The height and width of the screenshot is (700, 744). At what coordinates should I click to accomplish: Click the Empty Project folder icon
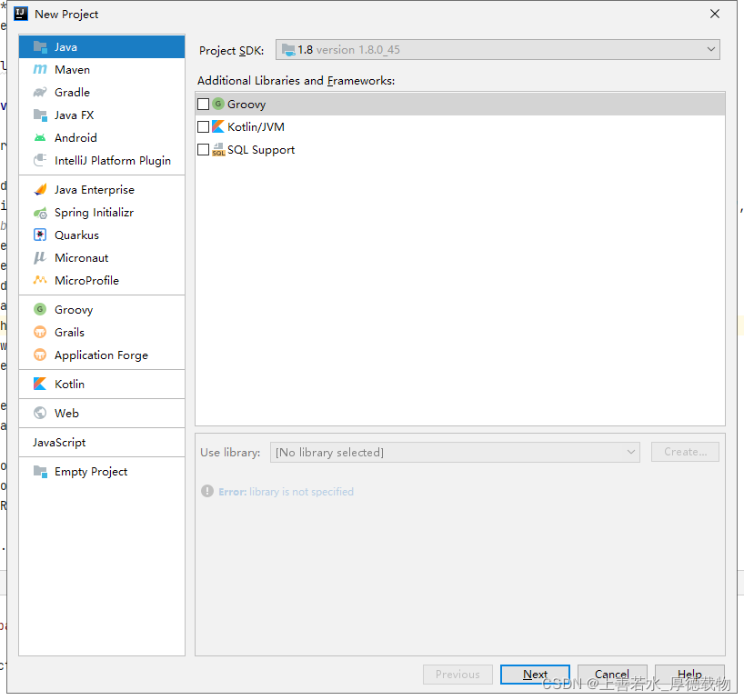click(x=40, y=472)
